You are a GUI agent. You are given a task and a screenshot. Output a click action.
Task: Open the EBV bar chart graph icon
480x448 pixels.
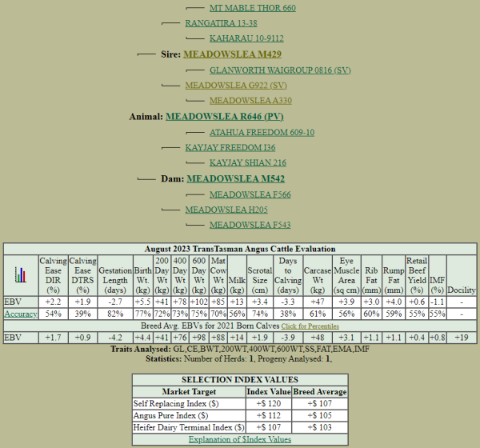click(21, 275)
